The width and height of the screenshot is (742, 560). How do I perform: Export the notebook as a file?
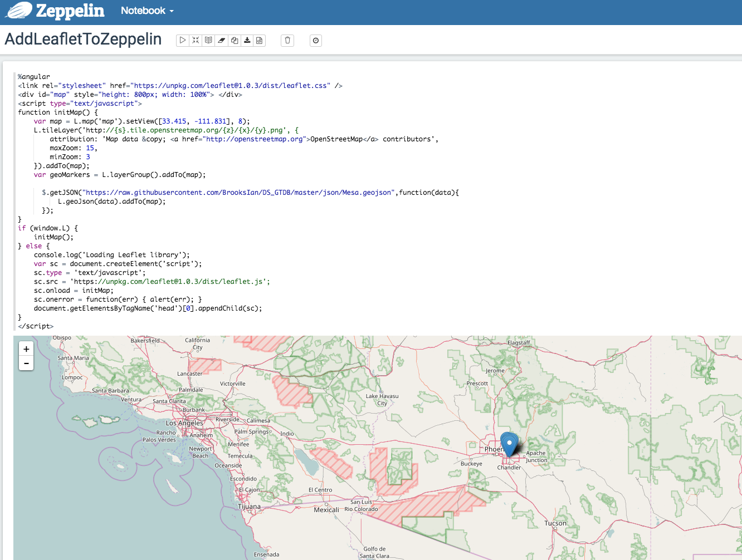click(247, 40)
